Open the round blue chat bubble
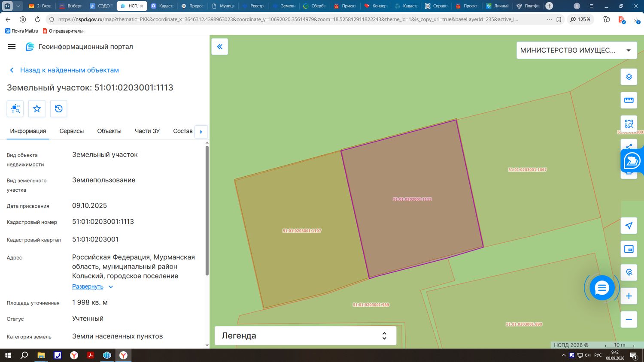This screenshot has width=644, height=362. pyautogui.click(x=602, y=288)
